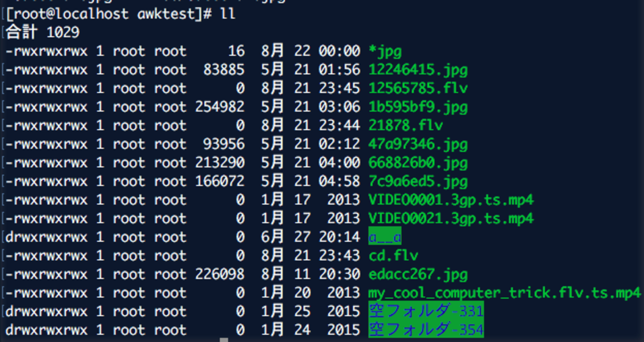This screenshot has width=644, height=342.
Task: Select the file name 12246415.jpg
Action: tap(418, 70)
